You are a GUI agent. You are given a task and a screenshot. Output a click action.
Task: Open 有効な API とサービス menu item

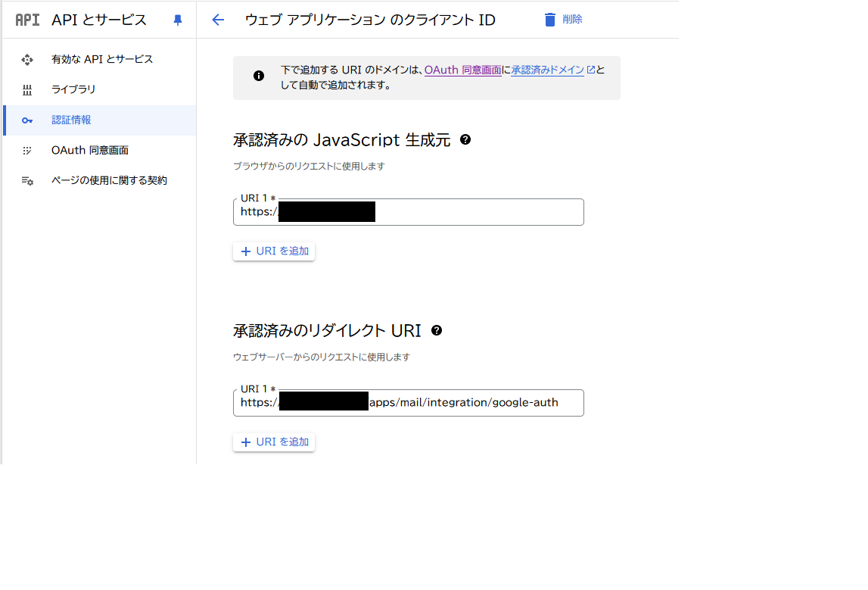point(102,59)
